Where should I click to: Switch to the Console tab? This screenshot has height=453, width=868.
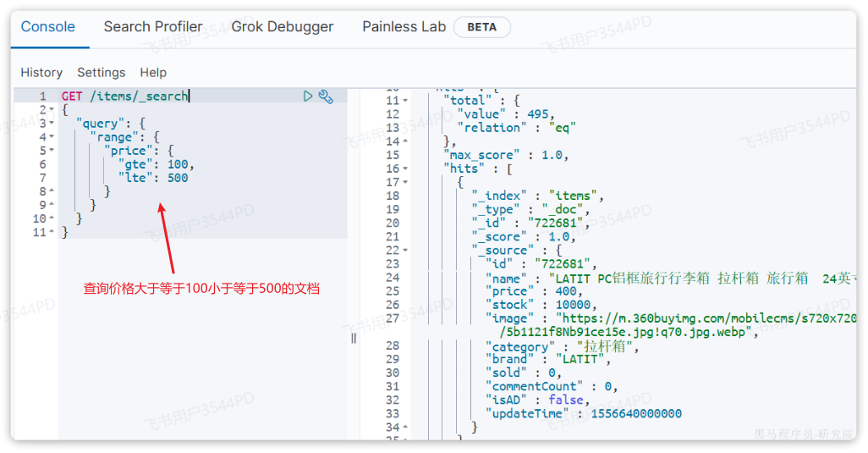click(x=47, y=26)
